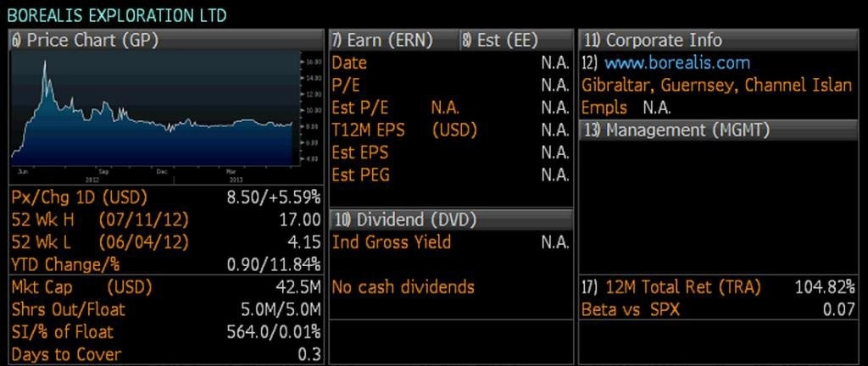Viewport: 868px width, 366px height.
Task: Click the Est EPS row label
Action: 359,152
